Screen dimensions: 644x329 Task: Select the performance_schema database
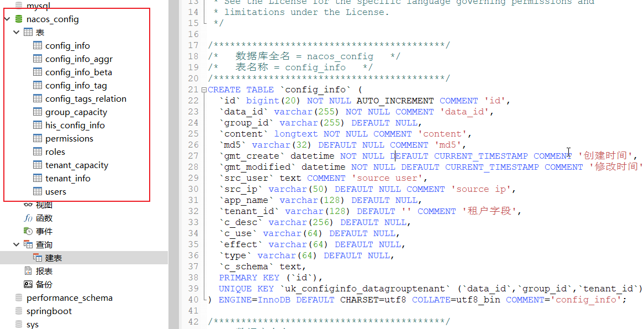[x=70, y=297]
